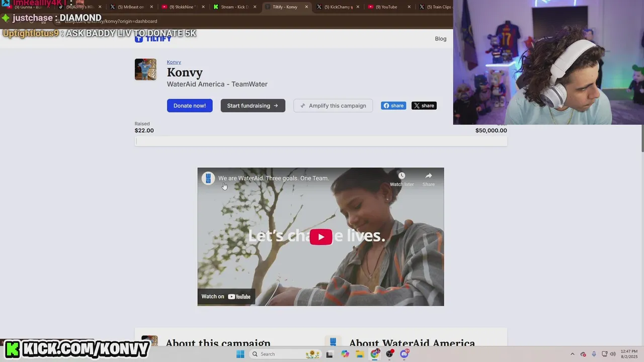Open the OBS Studio taskbar icon
This screenshot has width=644, height=362.
coord(389,354)
